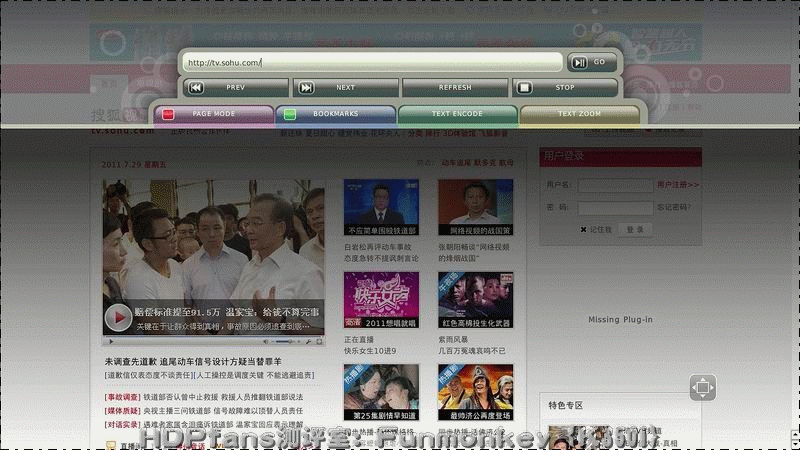Click the NEXT navigation button
This screenshot has width=800, height=450.
345,88
